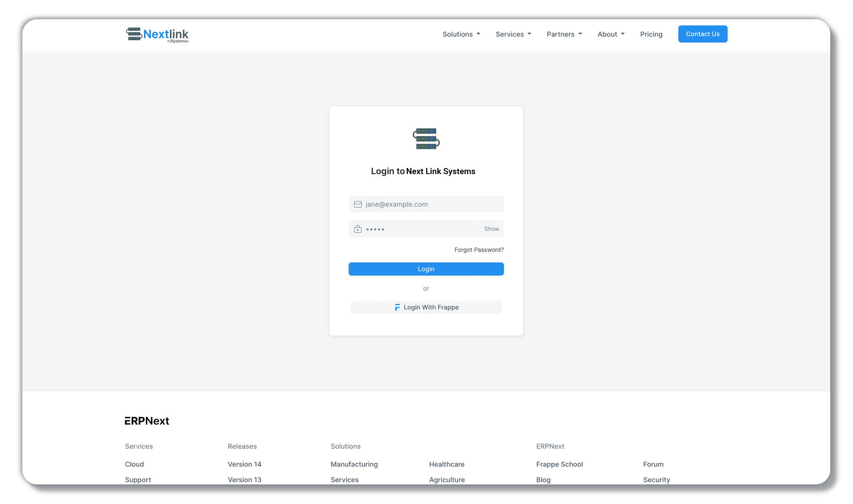The width and height of the screenshot is (853, 504).
Task: Click the lock icon in password field
Action: (x=357, y=229)
